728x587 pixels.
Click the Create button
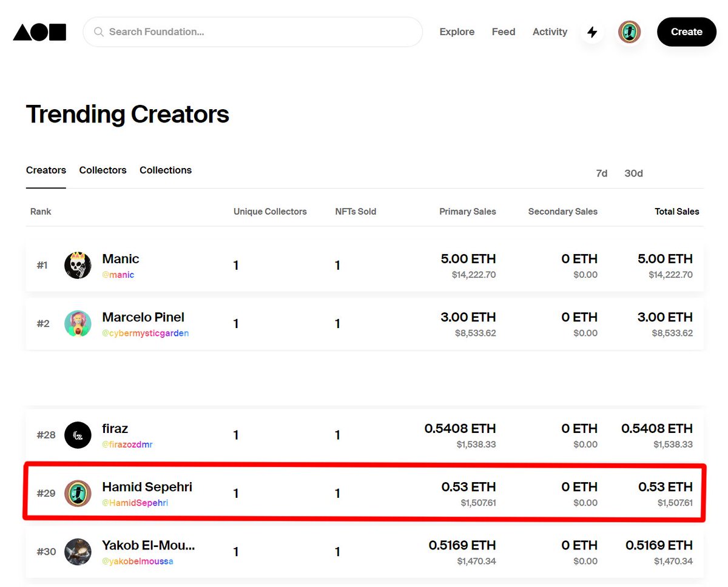tap(687, 32)
